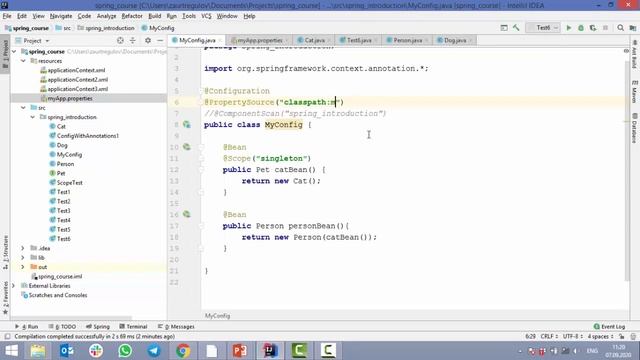
Task: Open the Terminal tool window
Action: 133,327
